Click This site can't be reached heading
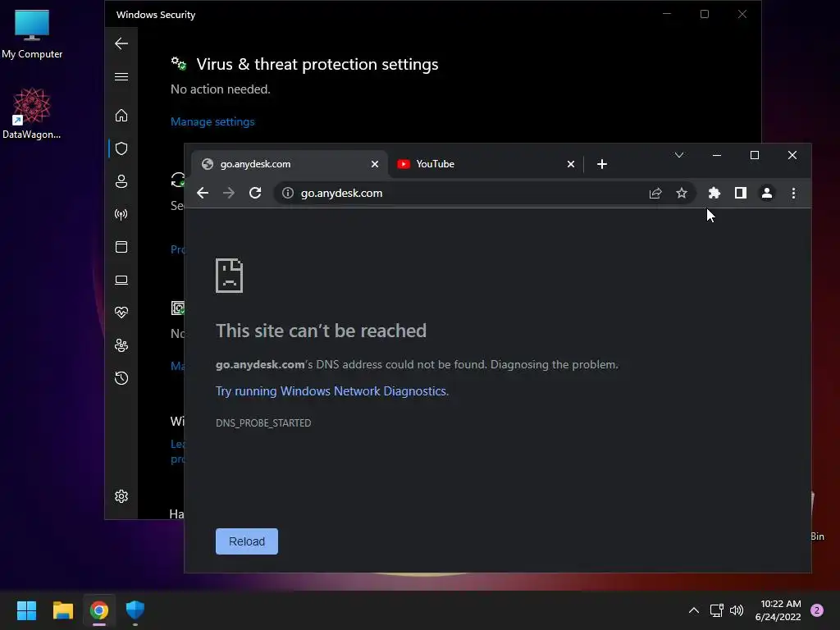The image size is (840, 630). (322, 331)
